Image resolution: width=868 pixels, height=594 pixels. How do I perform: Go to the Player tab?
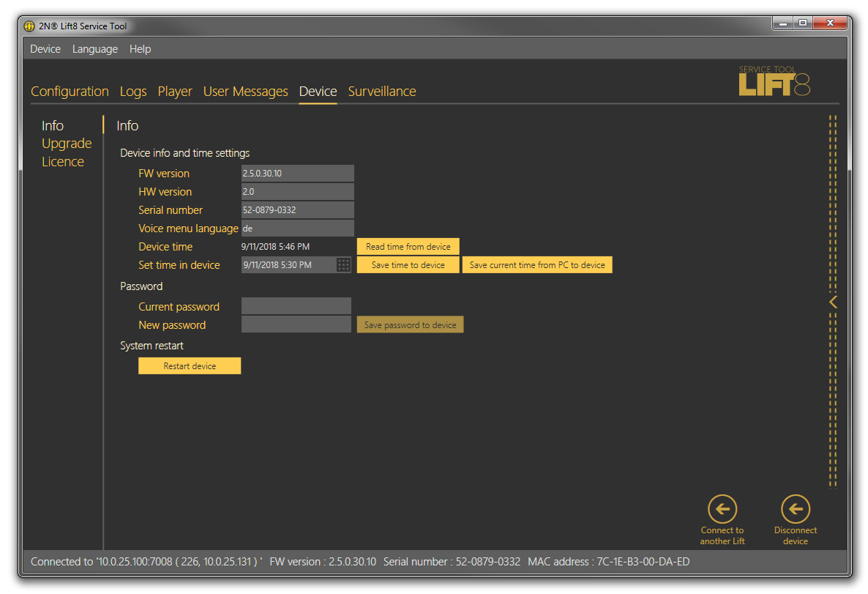click(x=175, y=92)
